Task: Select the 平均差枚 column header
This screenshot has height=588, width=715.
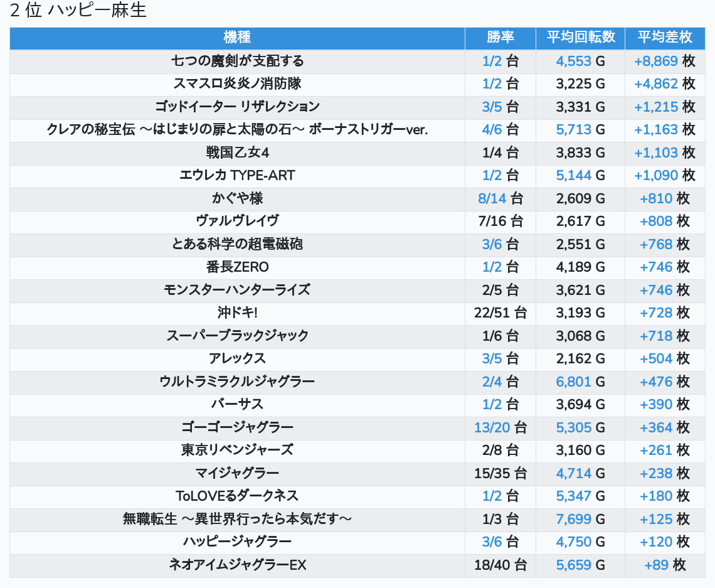Action: (664, 37)
